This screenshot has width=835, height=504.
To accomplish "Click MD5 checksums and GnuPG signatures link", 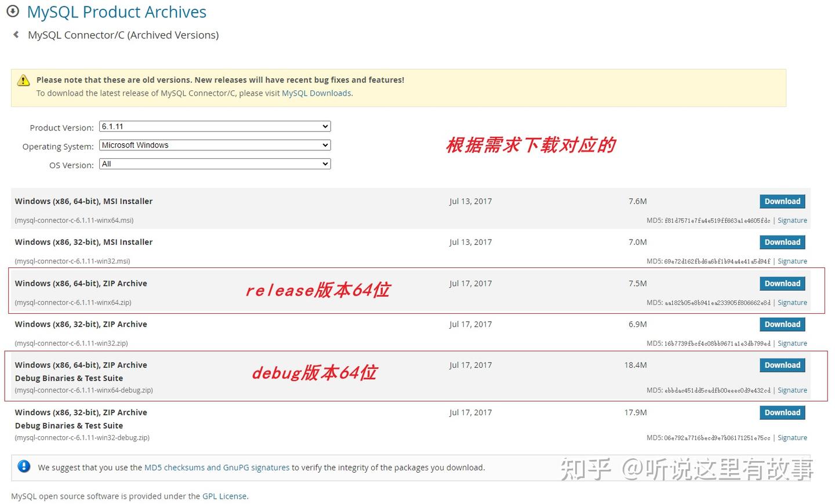I will [x=217, y=467].
